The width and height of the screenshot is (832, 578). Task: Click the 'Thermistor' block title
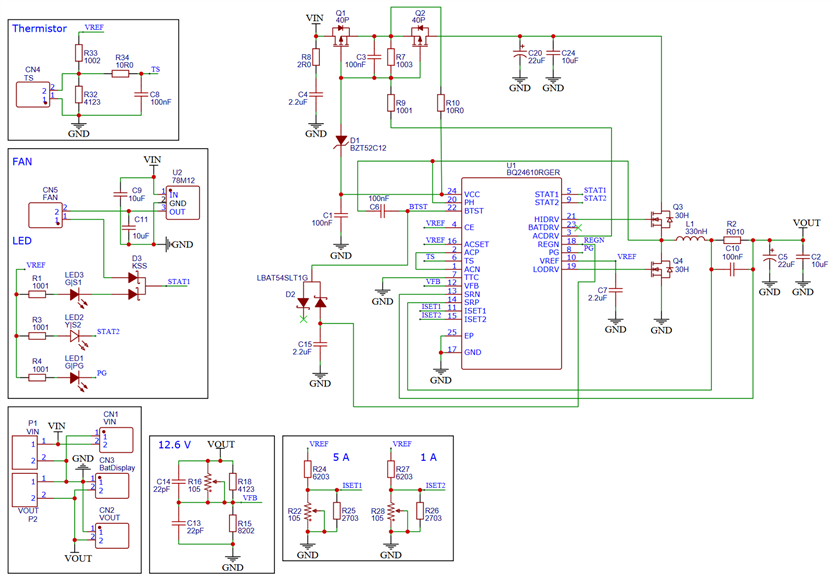40,28
